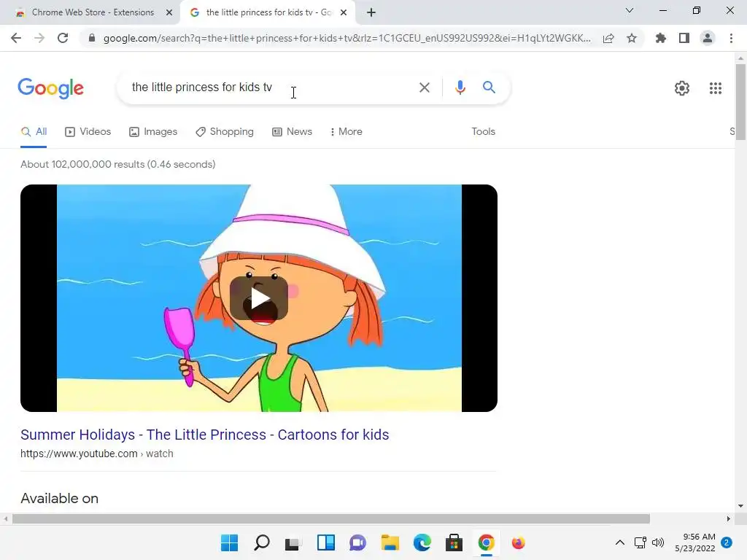Screen dimensions: 747x560
Task: Open File Explorer from taskbar
Action: [390, 542]
